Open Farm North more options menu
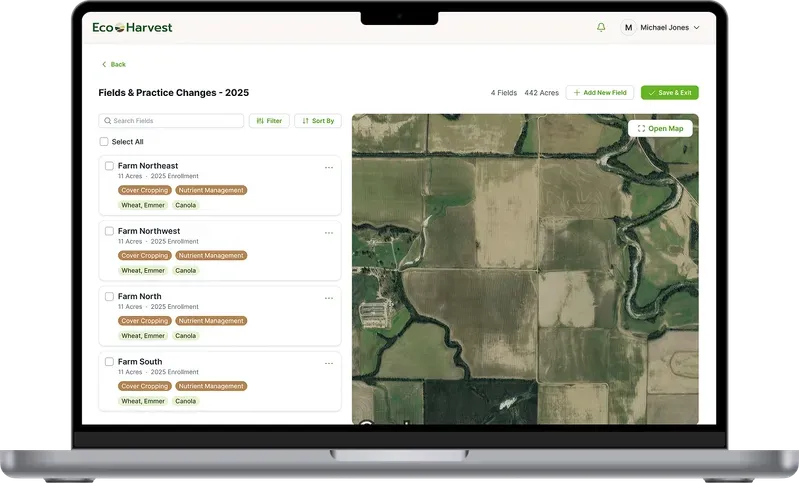 329,298
